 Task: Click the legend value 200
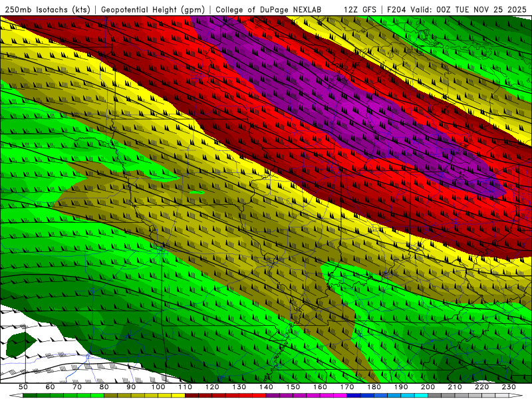tap(428, 387)
